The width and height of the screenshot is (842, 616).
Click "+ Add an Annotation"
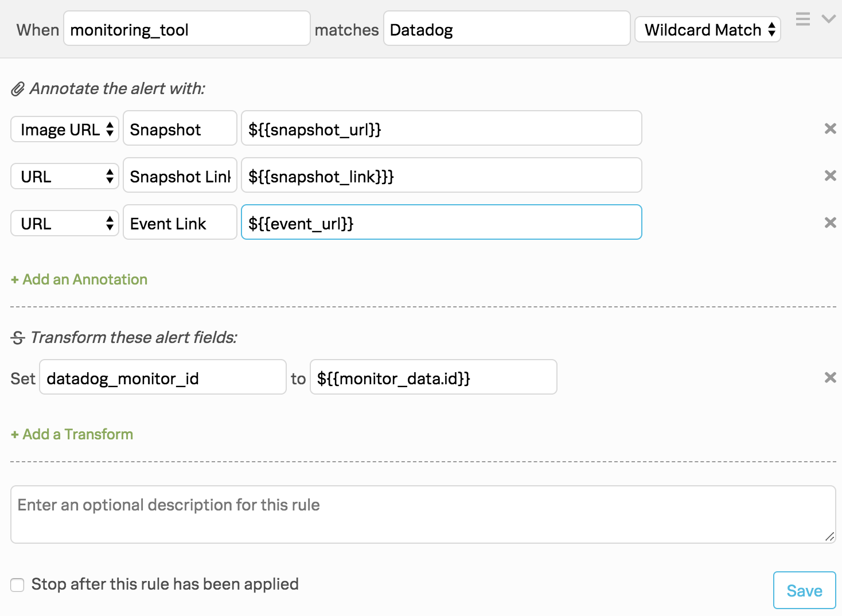[x=79, y=279]
